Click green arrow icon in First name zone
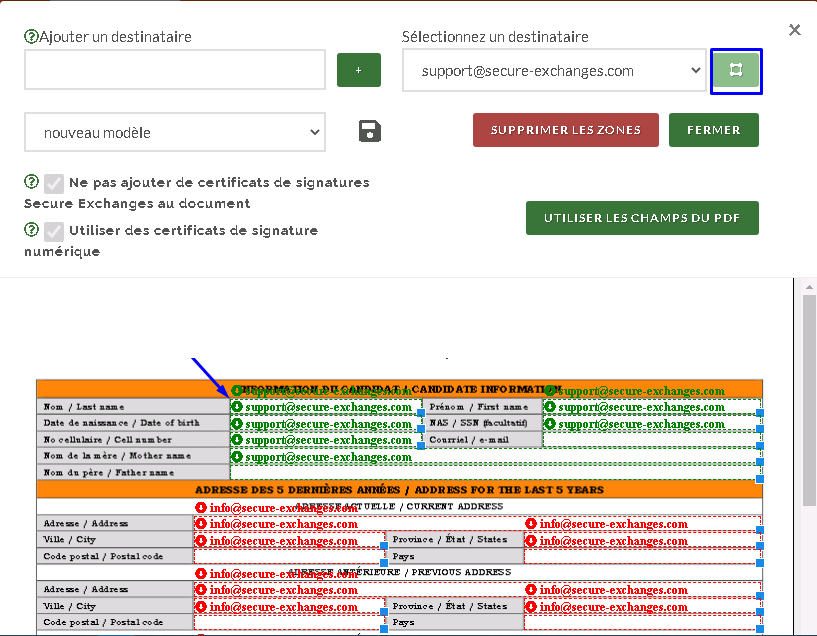 550,406
